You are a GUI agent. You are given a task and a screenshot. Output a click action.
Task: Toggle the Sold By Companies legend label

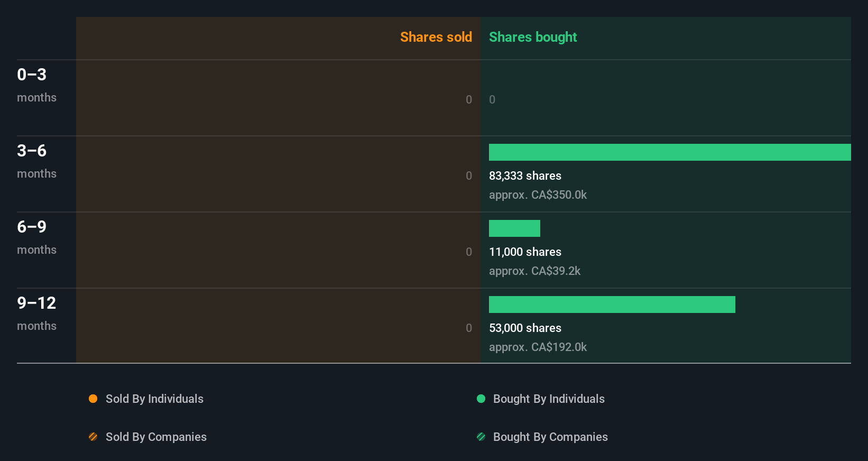coord(156,437)
